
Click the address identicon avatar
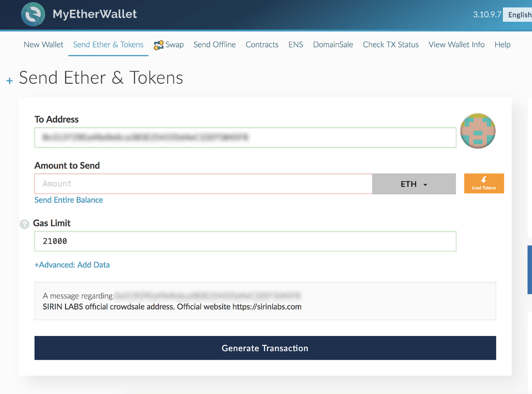[478, 131]
